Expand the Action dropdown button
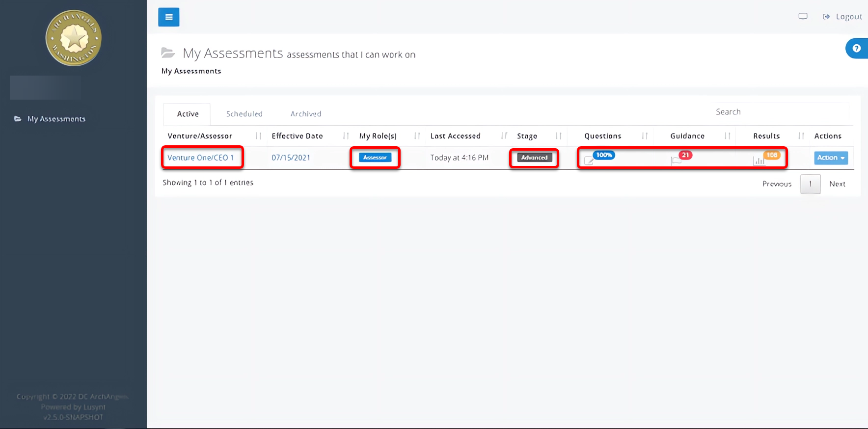The width and height of the screenshot is (868, 429). 831,158
